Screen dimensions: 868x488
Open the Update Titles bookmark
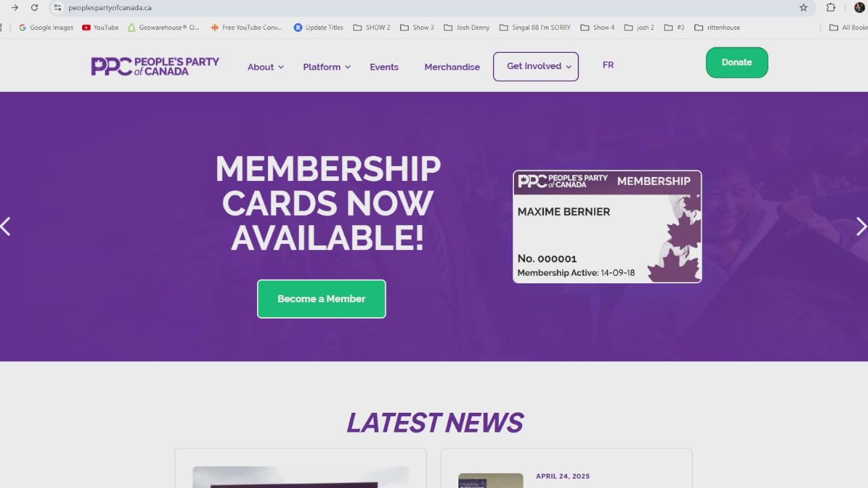319,28
